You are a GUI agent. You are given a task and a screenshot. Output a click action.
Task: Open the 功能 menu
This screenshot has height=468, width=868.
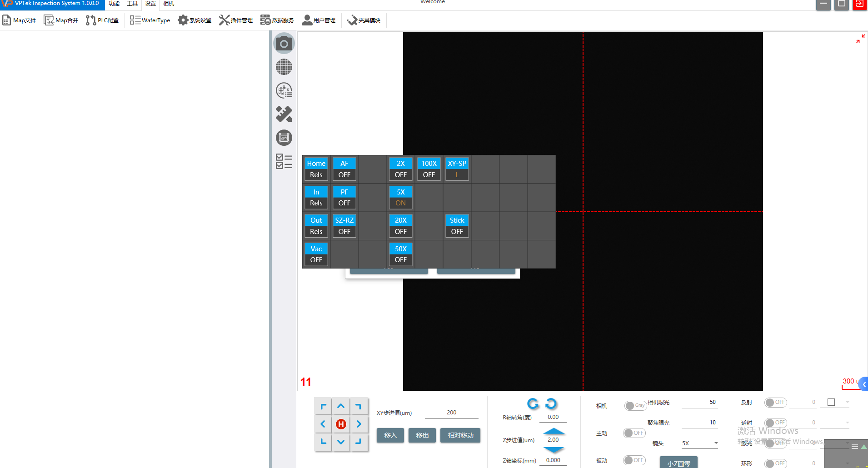(x=114, y=4)
